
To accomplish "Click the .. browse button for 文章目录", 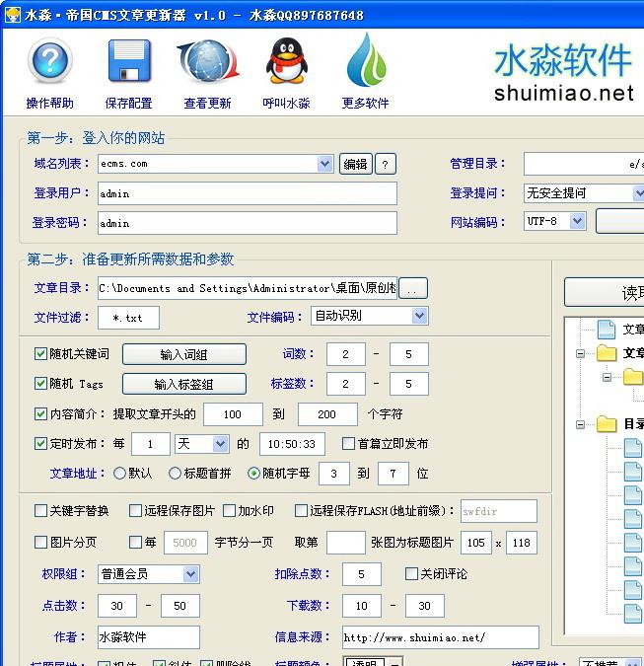I will pos(413,288).
